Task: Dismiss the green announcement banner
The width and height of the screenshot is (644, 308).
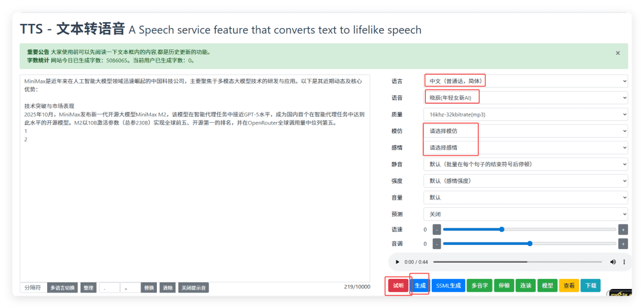Action: (618, 53)
